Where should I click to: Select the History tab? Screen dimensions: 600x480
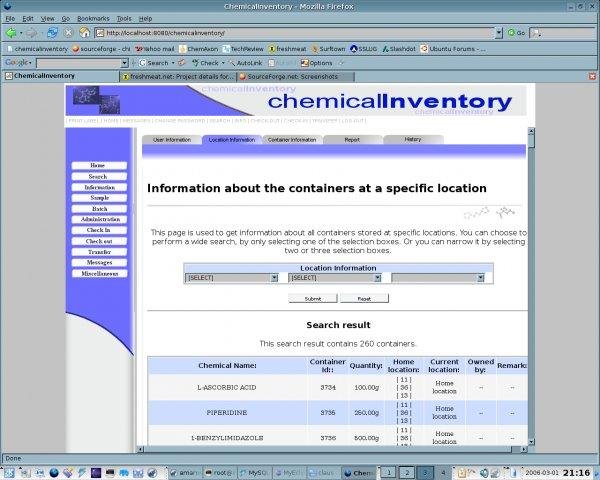tap(413, 139)
